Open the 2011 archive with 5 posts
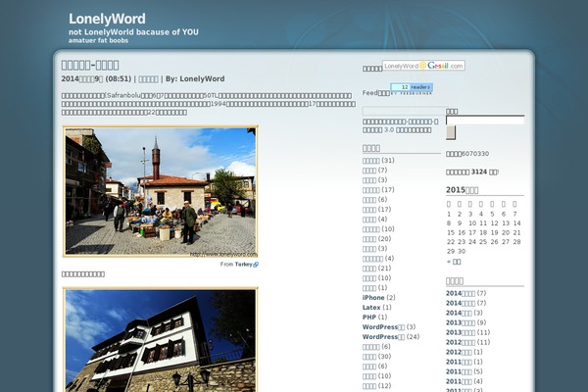The height and width of the screenshot is (392, 588). 459,371
